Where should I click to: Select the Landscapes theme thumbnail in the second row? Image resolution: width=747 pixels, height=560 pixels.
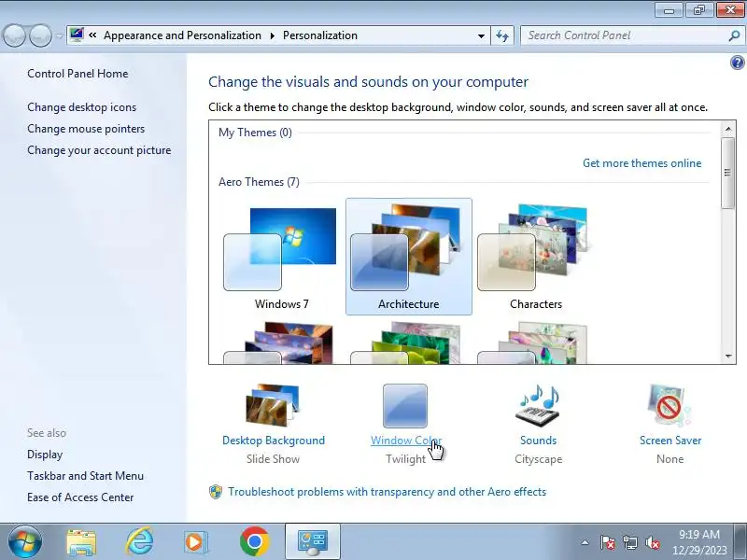[x=278, y=343]
